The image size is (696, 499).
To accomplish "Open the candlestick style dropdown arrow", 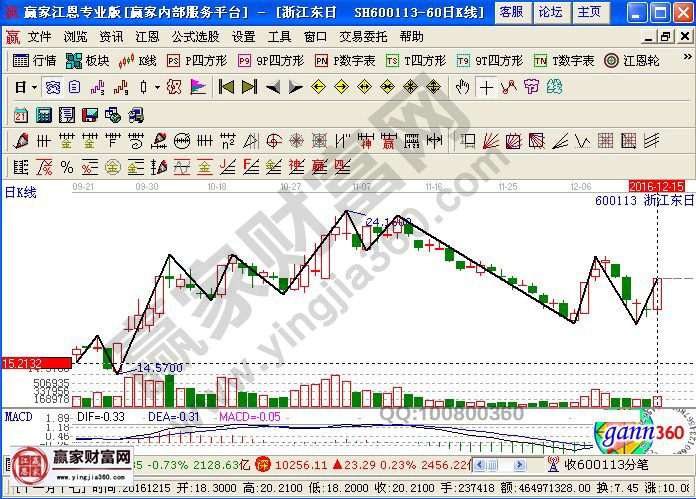I will click(x=156, y=87).
